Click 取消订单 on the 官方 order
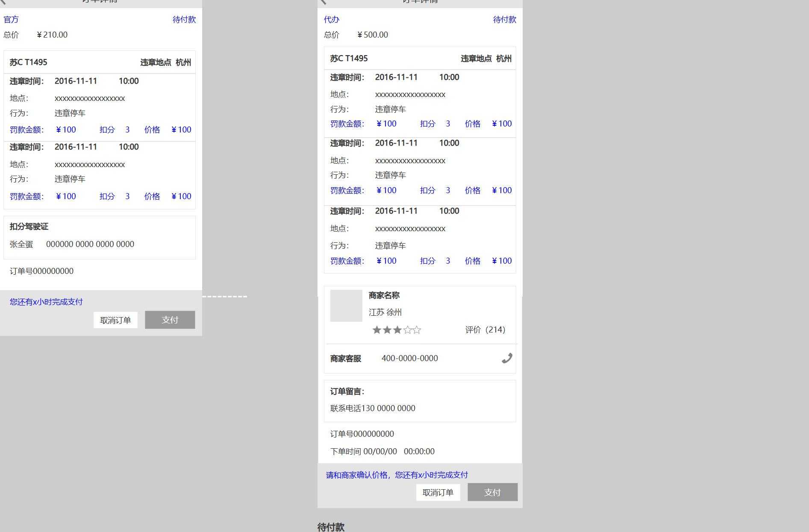Image resolution: width=809 pixels, height=532 pixels. tap(115, 320)
